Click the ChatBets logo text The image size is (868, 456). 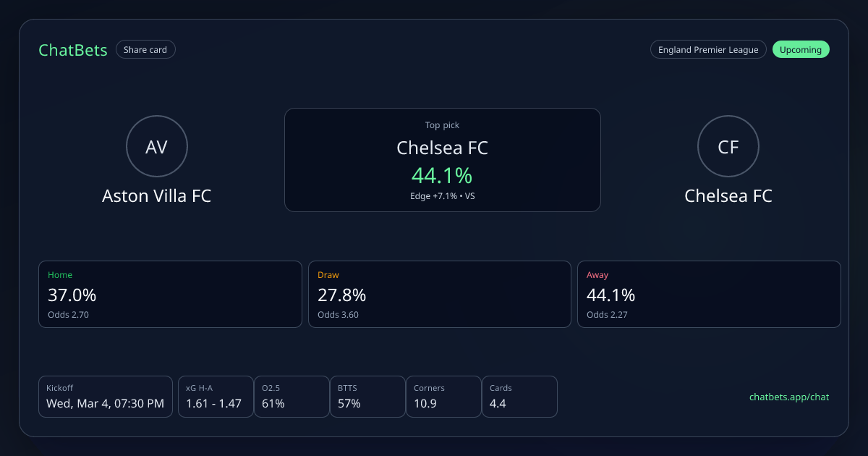73,50
